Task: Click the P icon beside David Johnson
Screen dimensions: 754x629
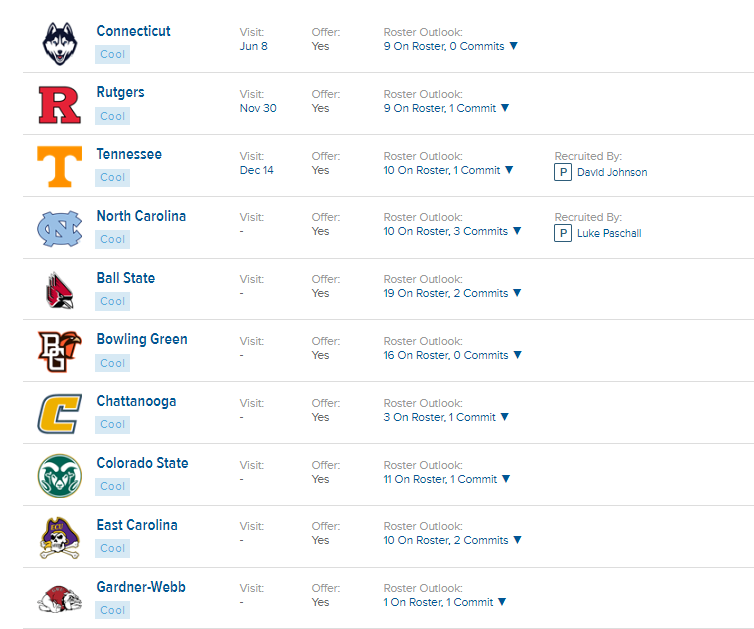Action: pos(563,172)
